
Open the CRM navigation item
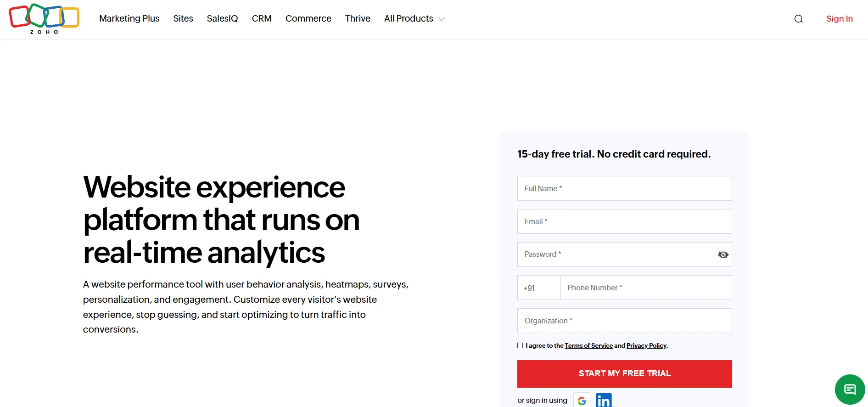262,19
